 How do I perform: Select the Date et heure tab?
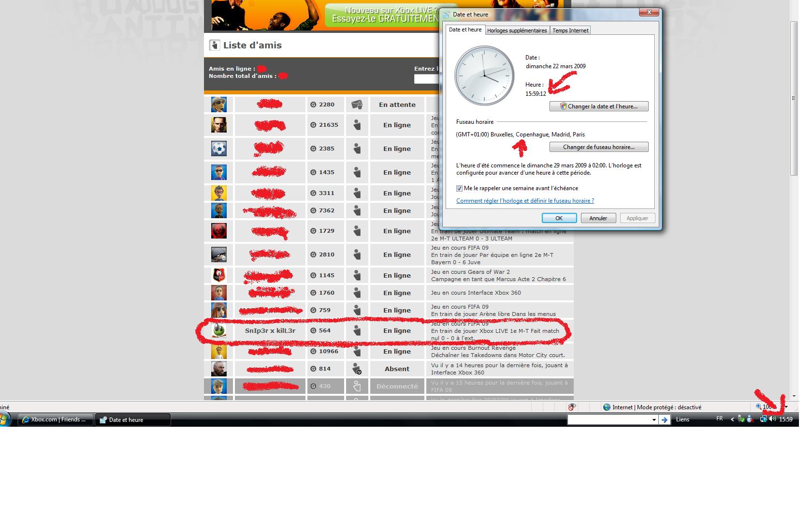click(465, 30)
